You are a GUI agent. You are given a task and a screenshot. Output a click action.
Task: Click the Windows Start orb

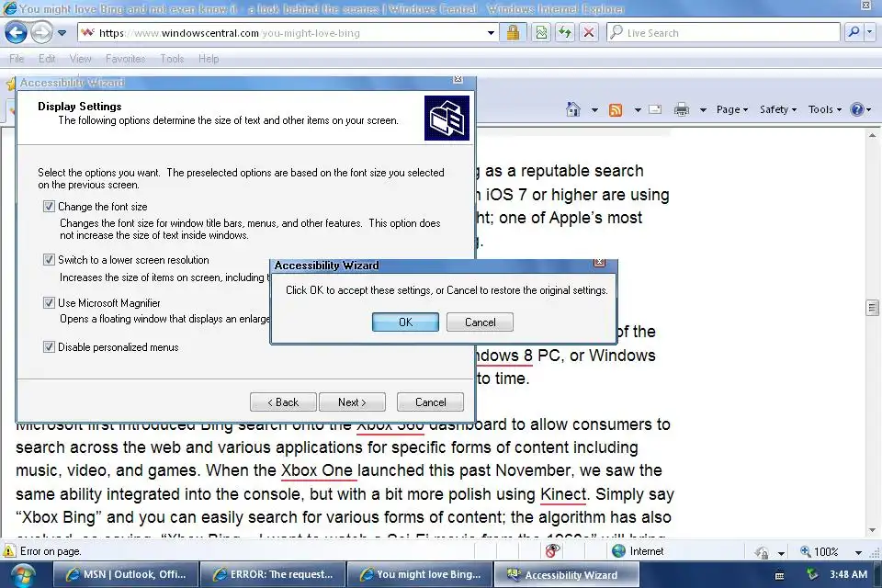tap(21, 576)
